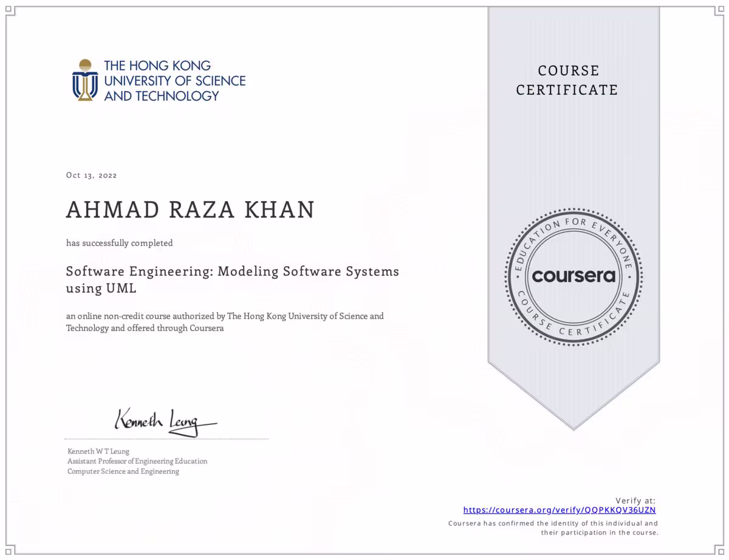Select the HKUST name text in the header
Image resolution: width=729 pixels, height=560 pixels.
174,80
